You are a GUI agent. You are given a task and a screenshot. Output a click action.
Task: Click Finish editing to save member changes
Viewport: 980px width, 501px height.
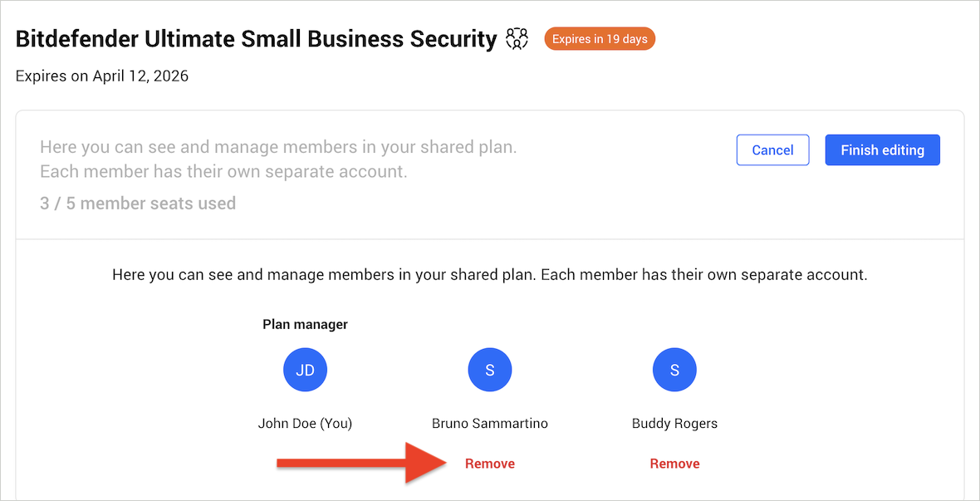[882, 150]
